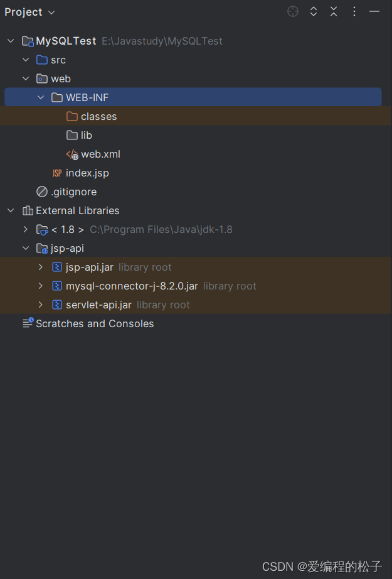392x579 pixels.
Task: Select servlet-api.jar in the tree
Action: 99,305
